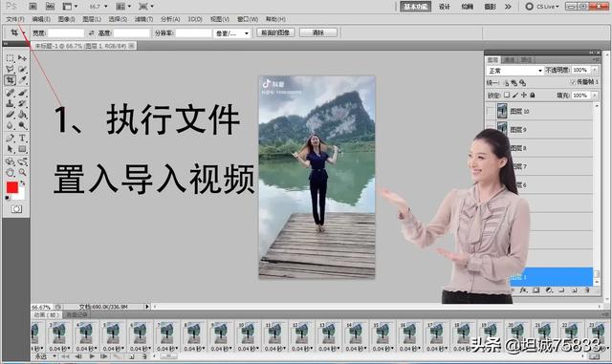
Task: Toggle lock transparent pixels checkbox
Action: point(507,95)
